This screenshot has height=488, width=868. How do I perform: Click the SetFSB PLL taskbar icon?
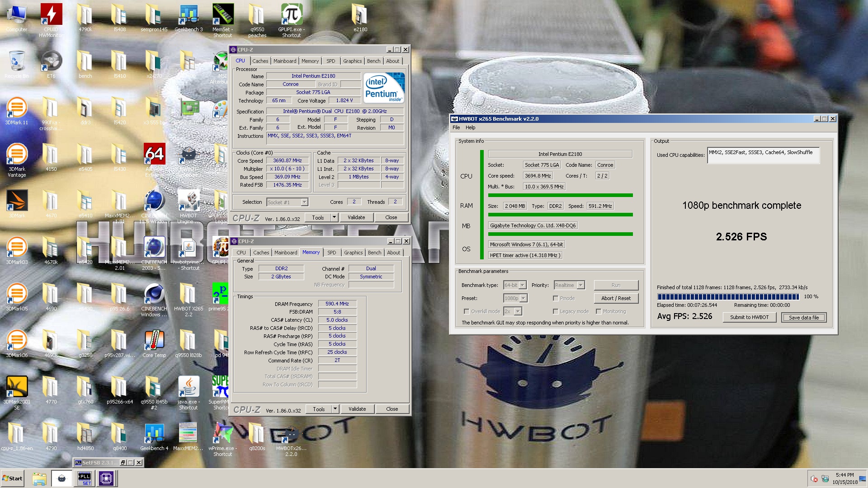pyautogui.click(x=85, y=479)
